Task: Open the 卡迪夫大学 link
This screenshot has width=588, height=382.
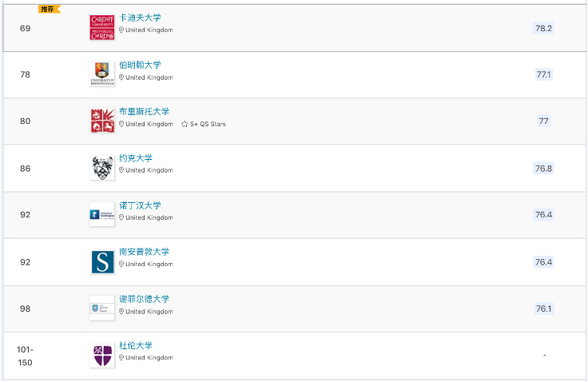Action: click(140, 18)
